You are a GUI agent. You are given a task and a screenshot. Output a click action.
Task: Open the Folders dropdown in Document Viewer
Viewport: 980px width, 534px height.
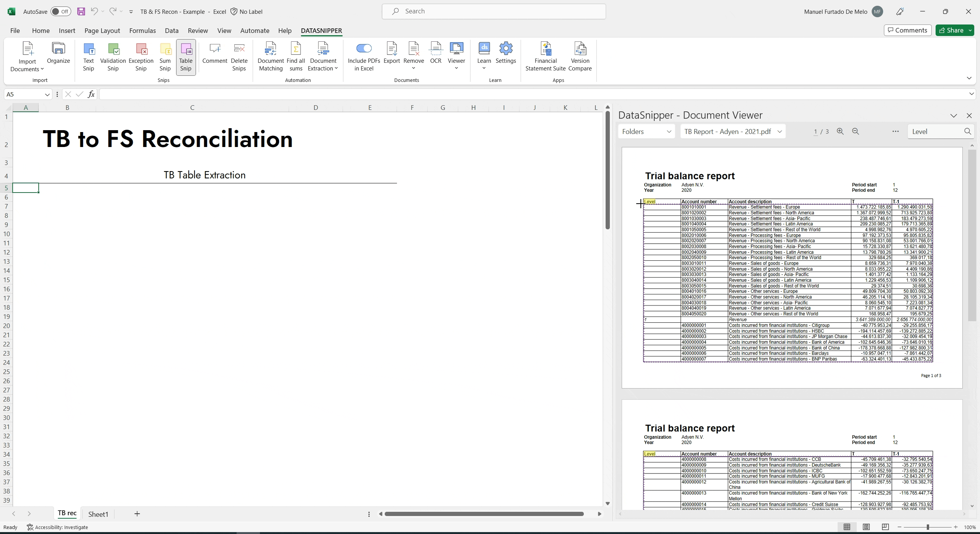[x=647, y=132]
